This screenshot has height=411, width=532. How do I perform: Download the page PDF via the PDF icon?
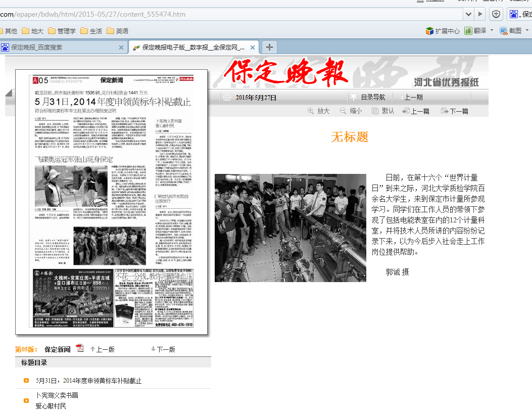[80, 348]
